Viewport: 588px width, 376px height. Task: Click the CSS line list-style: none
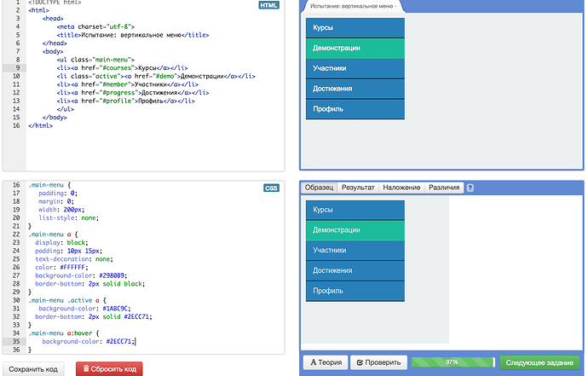click(69, 218)
